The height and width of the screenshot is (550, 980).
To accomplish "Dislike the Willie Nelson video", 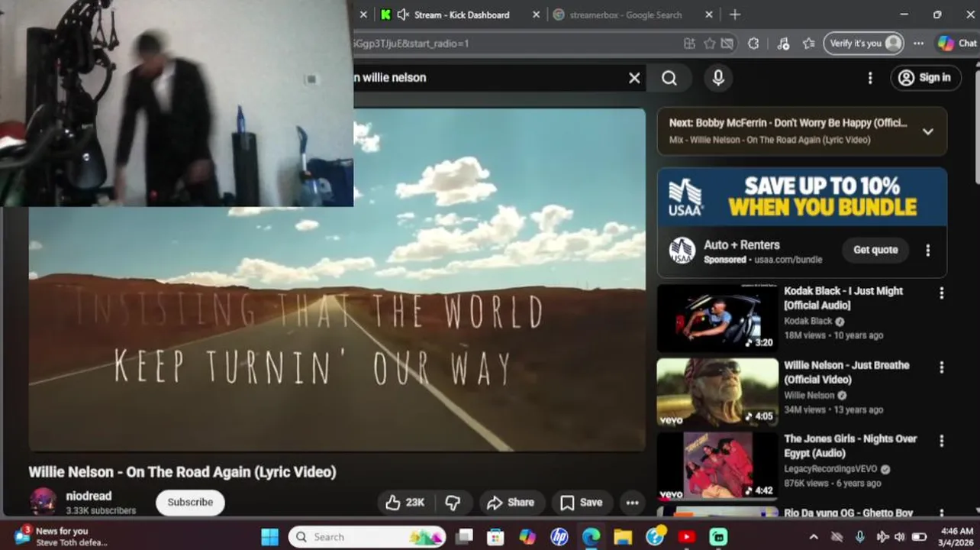I will click(453, 503).
